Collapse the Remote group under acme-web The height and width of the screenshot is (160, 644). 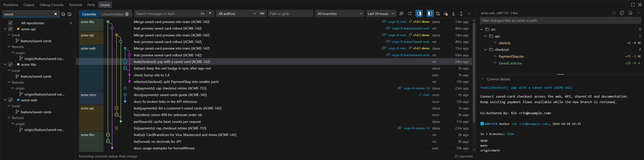[x=9, y=118]
